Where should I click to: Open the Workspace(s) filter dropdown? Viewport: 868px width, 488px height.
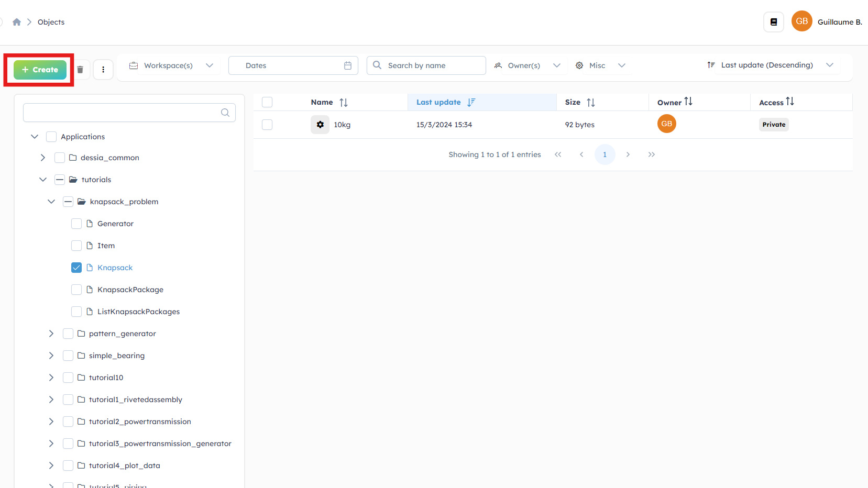point(171,65)
